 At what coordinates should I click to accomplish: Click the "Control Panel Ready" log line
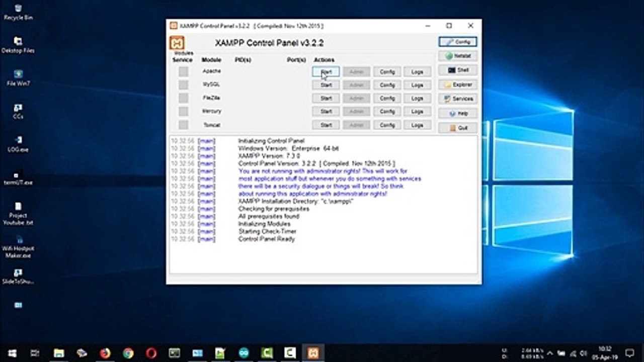[267, 239]
